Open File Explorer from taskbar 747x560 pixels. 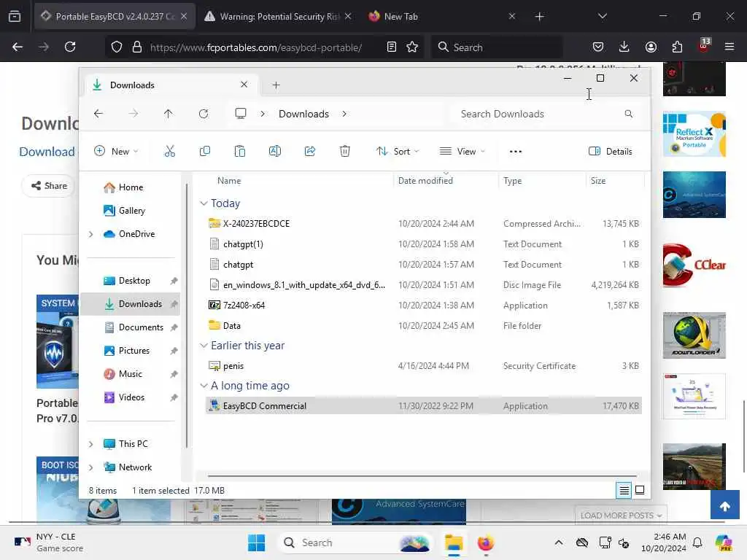tap(454, 542)
